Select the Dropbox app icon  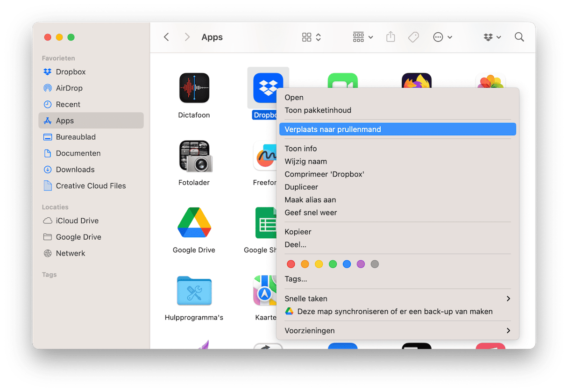tap(268, 88)
